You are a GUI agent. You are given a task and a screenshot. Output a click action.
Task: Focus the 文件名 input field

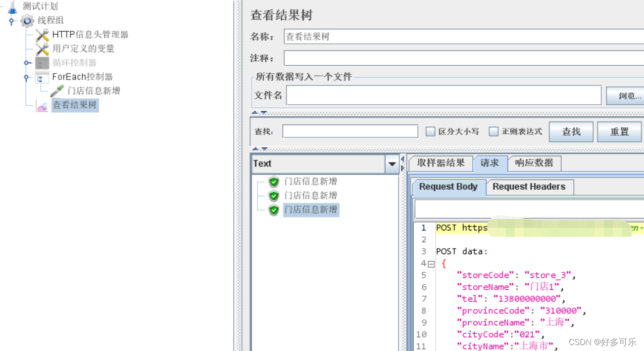[x=444, y=95]
